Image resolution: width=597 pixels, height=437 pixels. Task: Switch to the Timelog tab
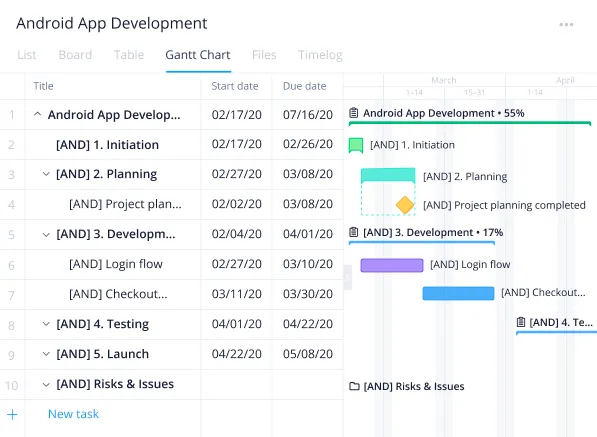[x=320, y=55]
